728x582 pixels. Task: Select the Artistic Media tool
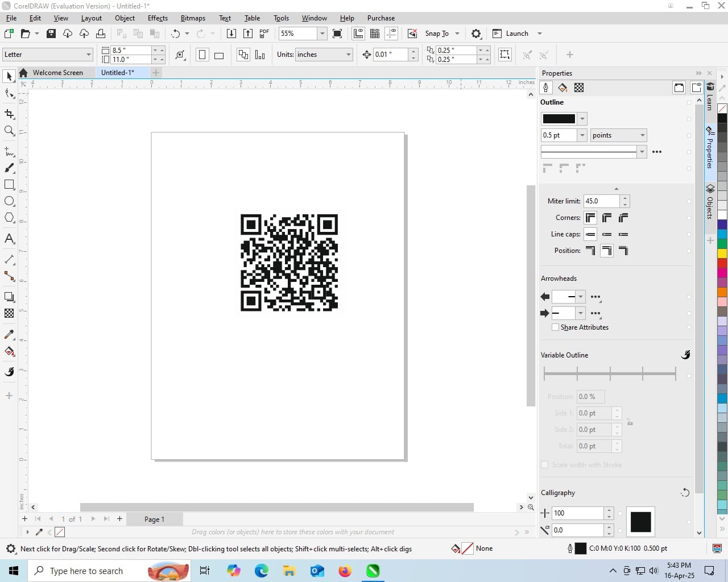[9, 168]
